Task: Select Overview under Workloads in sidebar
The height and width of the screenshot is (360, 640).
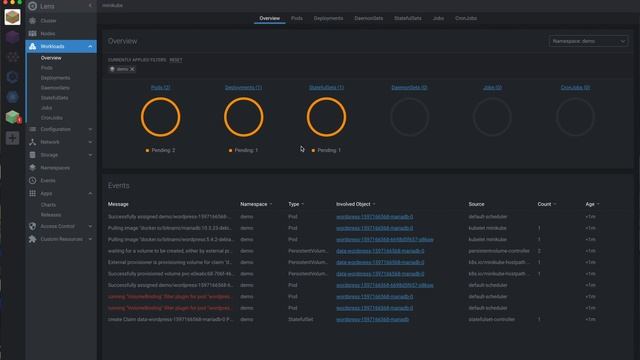Action: click(51, 58)
